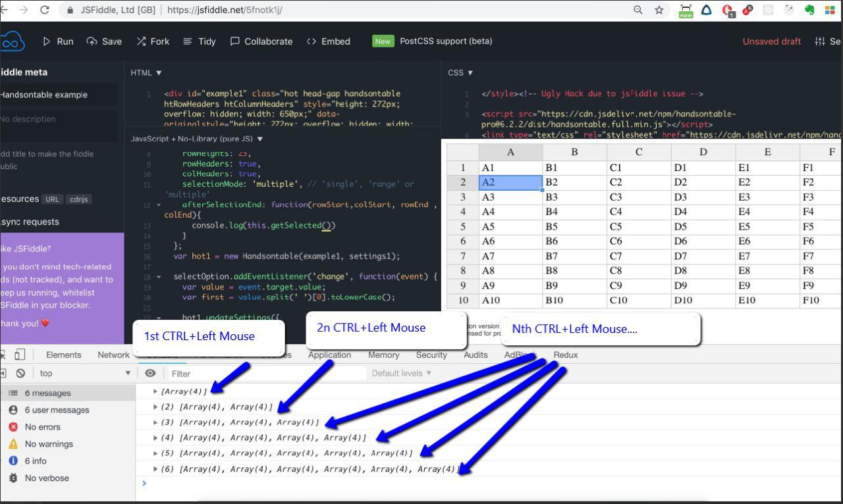Switch to the Network DevTools tab
Image resolution: width=843 pixels, height=504 pixels.
pos(113,355)
